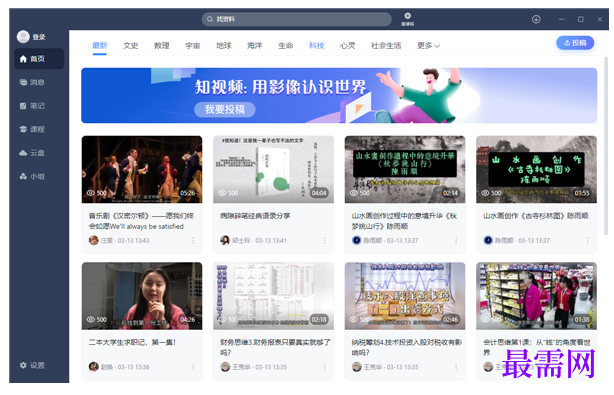The height and width of the screenshot is (395, 614).
Task: Click the search magnifier icon
Action: tap(210, 19)
